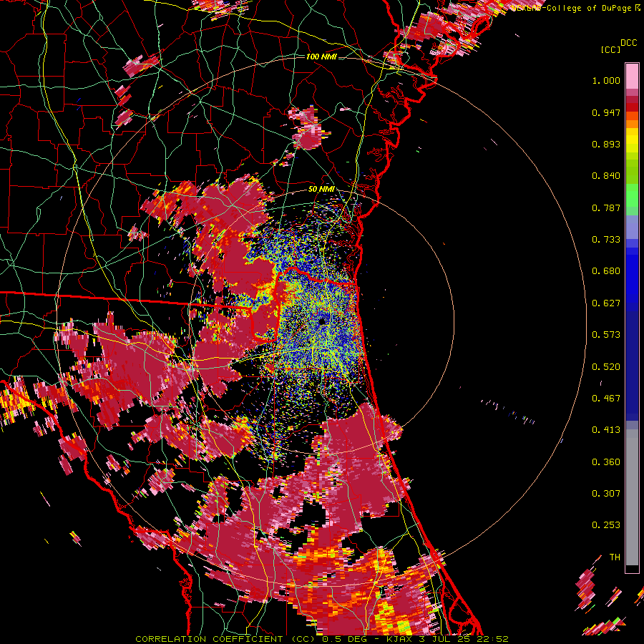
Task: Click the 0.627 legend value
Action: click(x=606, y=303)
